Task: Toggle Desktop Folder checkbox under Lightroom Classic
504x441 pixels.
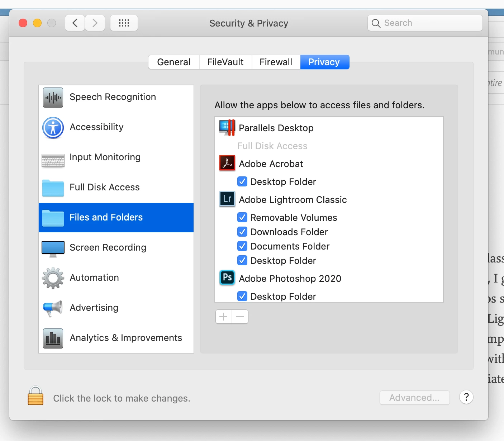Action: tap(242, 260)
